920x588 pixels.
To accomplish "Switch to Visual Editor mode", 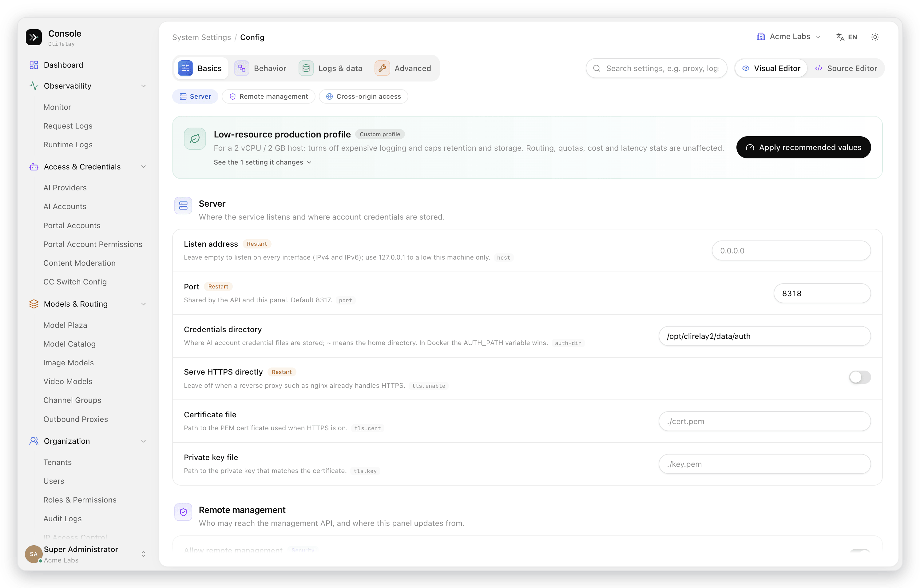I will tap(771, 68).
